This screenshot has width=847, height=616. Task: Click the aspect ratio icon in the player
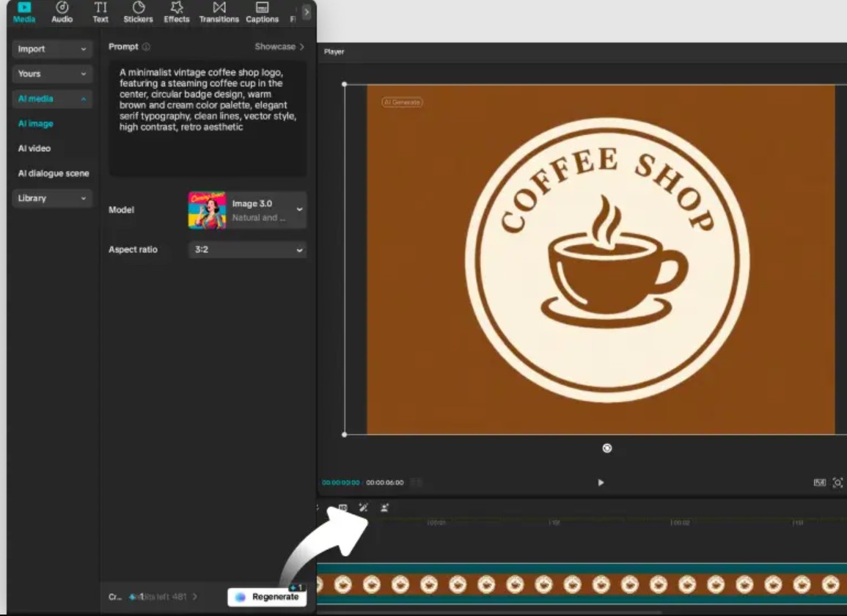819,483
